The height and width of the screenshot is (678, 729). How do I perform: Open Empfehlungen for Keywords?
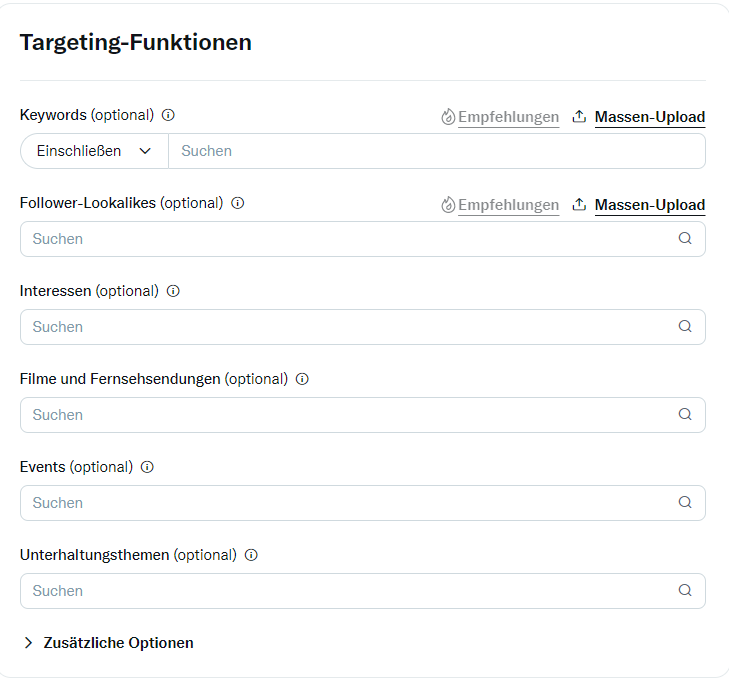coord(508,117)
